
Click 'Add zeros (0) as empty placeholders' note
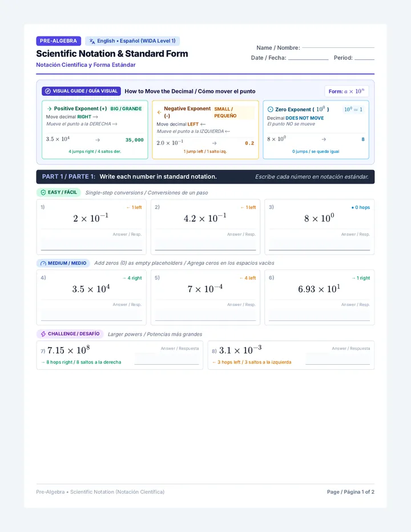[184, 263]
